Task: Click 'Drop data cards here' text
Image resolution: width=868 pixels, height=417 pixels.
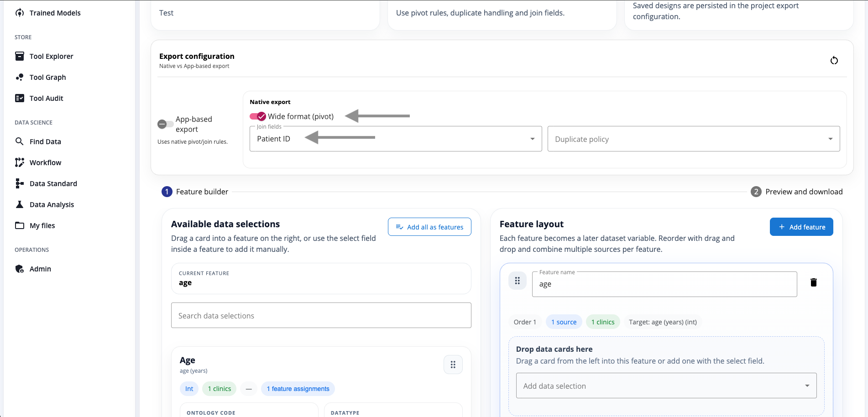Action: point(554,349)
